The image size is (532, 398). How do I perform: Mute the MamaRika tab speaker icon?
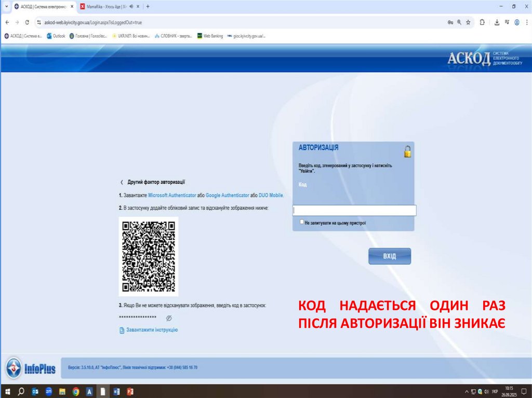(131, 6)
